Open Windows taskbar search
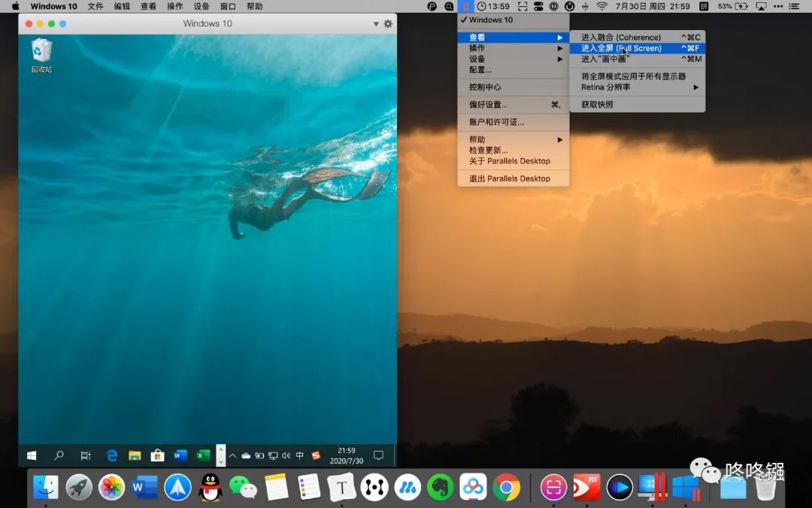The width and height of the screenshot is (812, 508). [x=59, y=455]
